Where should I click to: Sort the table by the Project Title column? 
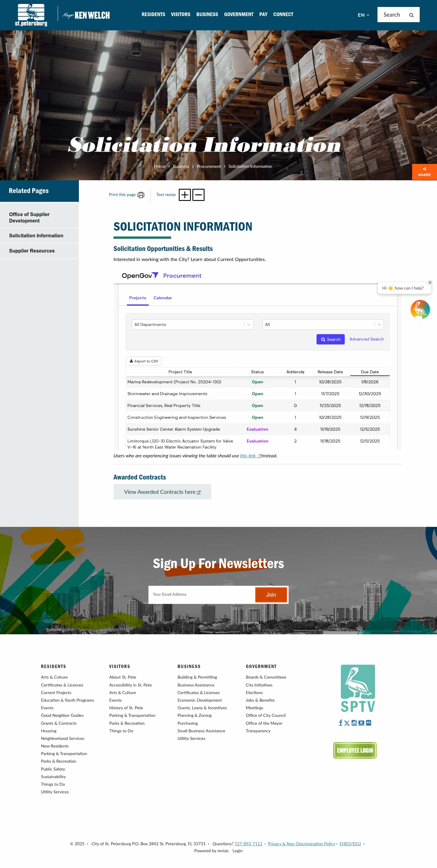[x=180, y=372]
